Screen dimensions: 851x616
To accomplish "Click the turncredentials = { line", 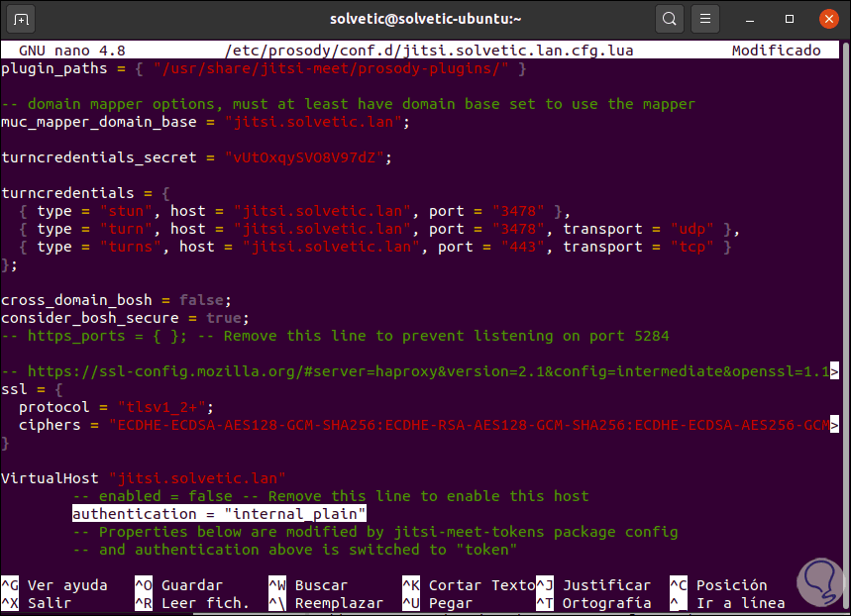I will click(86, 193).
